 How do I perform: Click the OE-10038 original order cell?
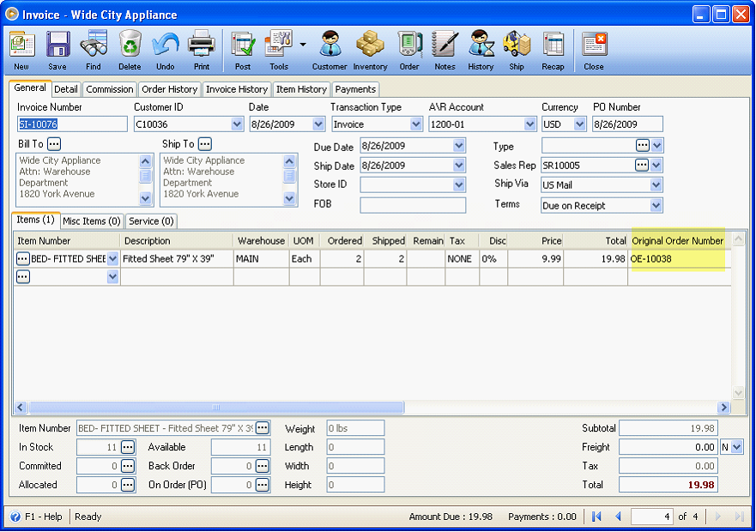tap(679, 259)
